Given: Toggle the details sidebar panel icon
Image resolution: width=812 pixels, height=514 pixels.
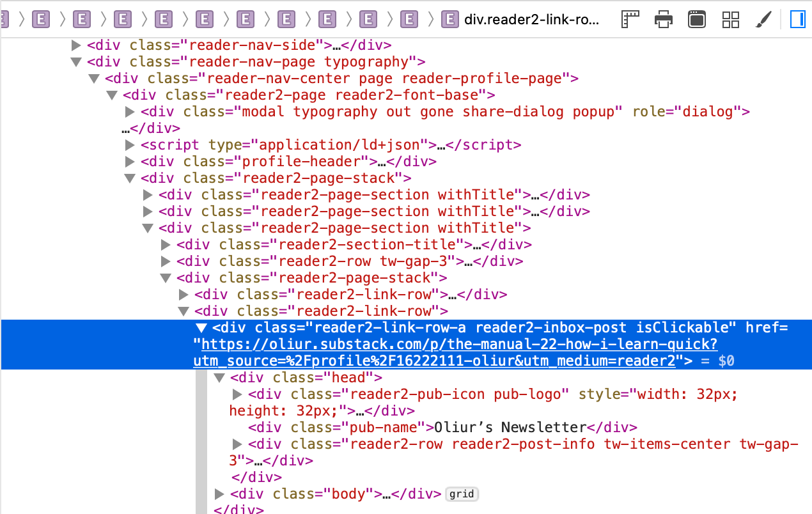Looking at the screenshot, I should [797, 19].
